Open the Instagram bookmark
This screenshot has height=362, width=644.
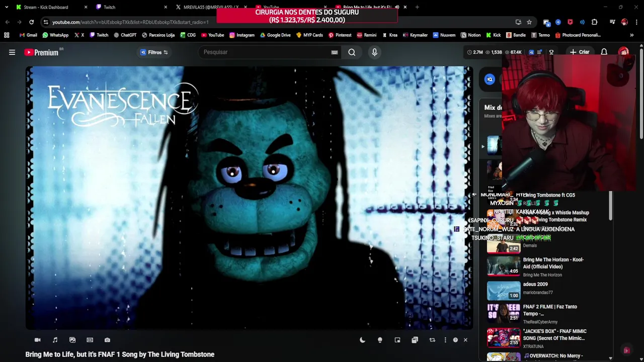(242, 35)
